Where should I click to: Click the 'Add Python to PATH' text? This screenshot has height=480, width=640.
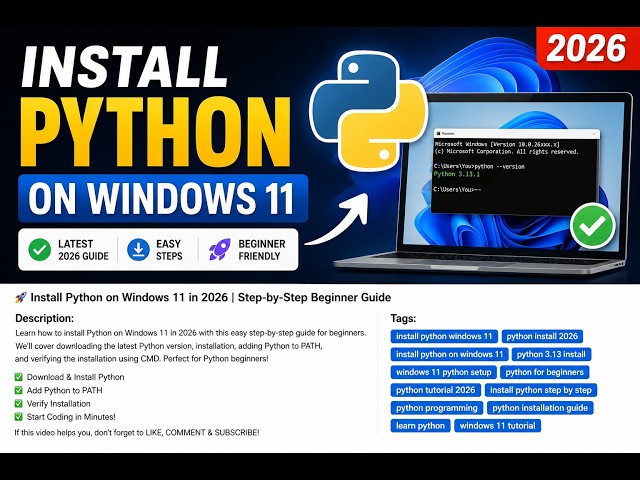coord(64,391)
